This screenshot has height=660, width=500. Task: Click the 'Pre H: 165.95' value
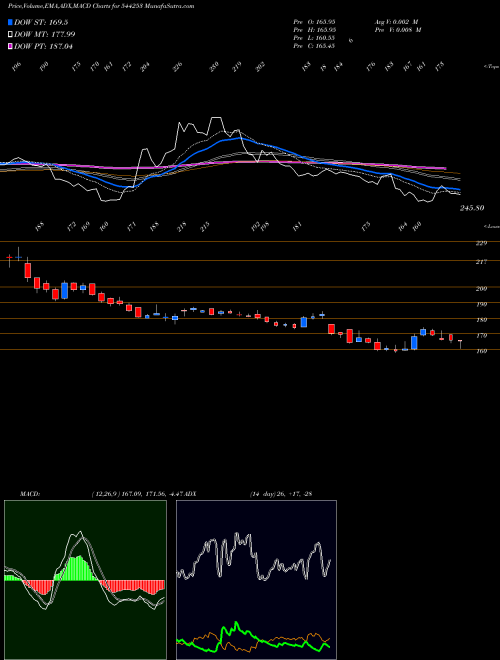pos(314,29)
